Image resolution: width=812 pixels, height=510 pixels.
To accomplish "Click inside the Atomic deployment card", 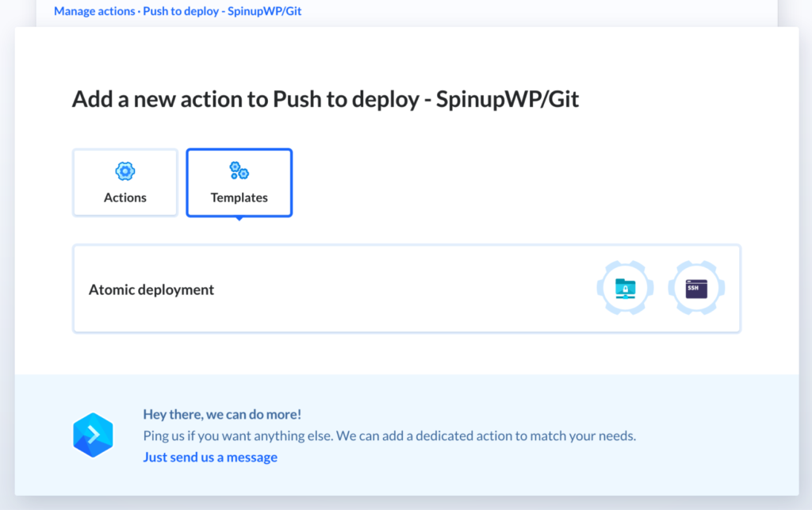I will coord(396,288).
